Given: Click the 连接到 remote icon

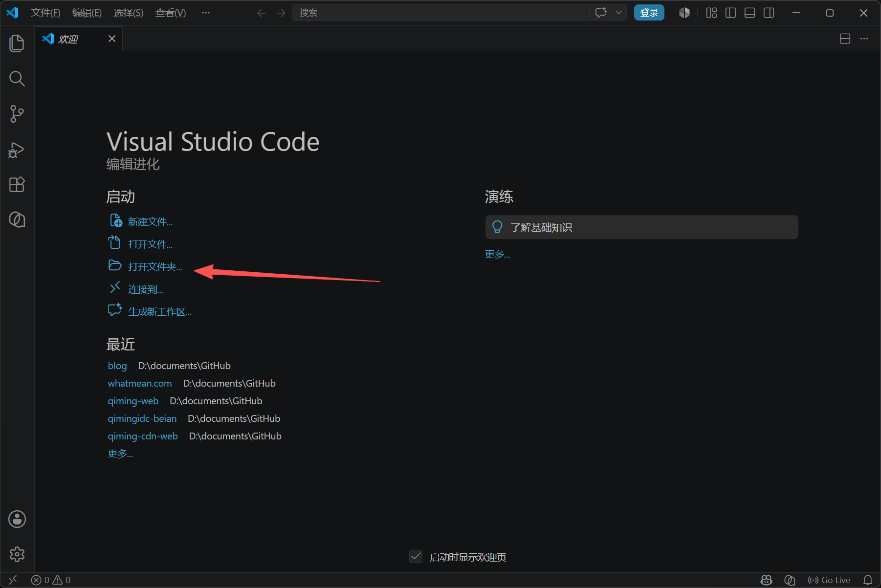Looking at the screenshot, I should 115,287.
